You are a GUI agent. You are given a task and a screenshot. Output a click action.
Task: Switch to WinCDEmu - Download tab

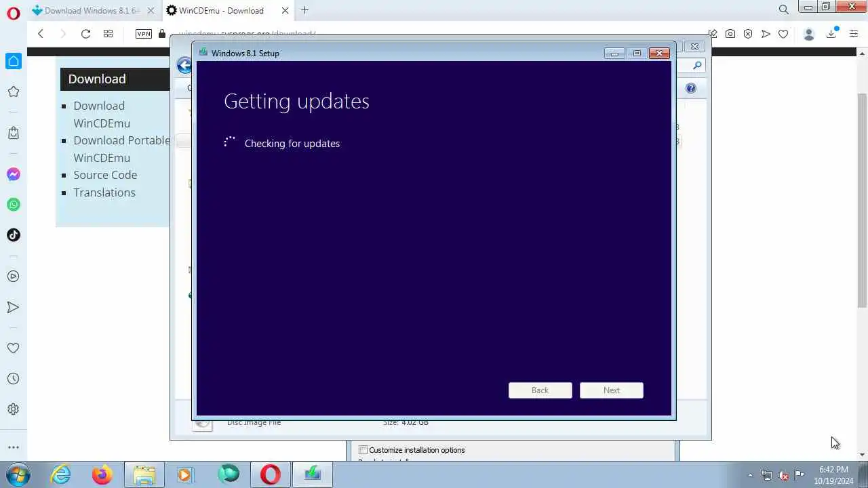coord(229,10)
